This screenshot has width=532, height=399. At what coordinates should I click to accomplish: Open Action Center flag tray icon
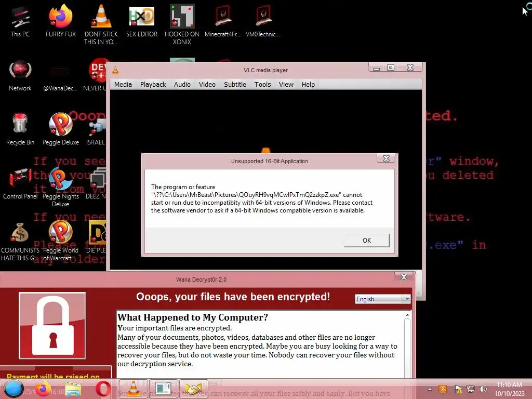(458, 389)
